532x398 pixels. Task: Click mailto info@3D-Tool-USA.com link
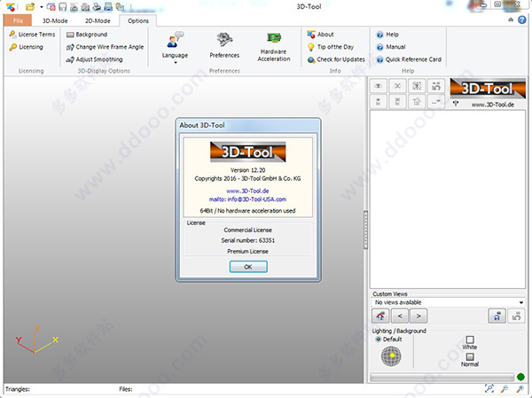[x=247, y=199]
